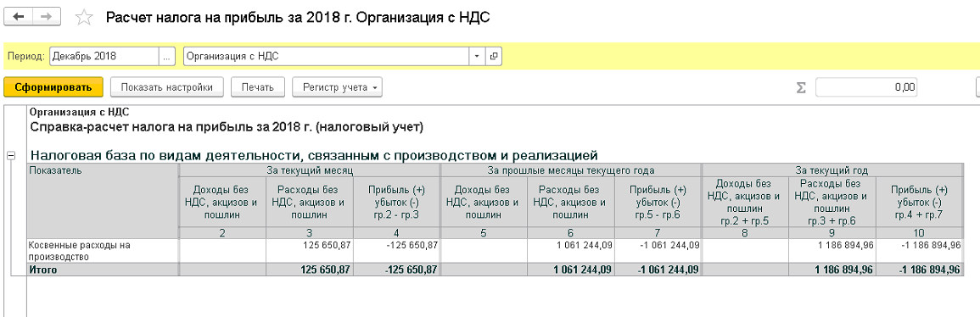Select the Справка-расчет налога на прибыль title

pos(227,128)
